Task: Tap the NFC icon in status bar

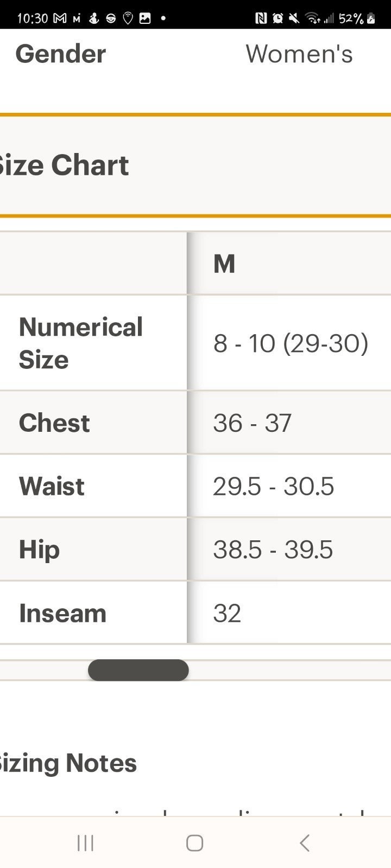Action: pyautogui.click(x=261, y=18)
